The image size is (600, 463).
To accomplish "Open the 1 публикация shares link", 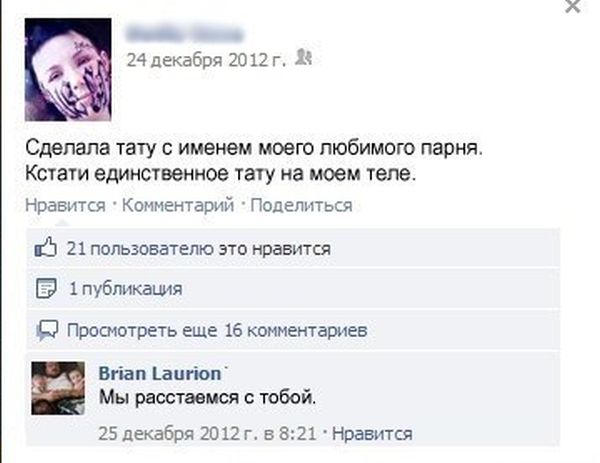I will tap(126, 289).
